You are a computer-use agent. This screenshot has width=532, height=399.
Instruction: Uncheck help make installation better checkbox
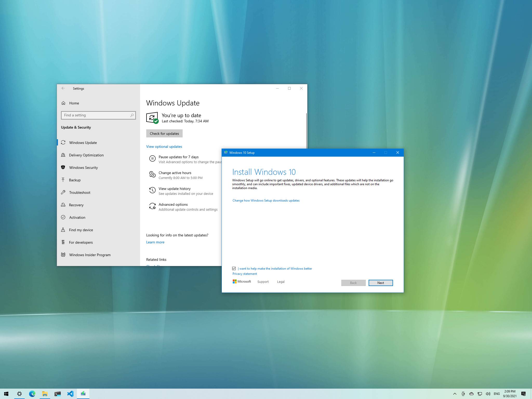[x=234, y=268]
